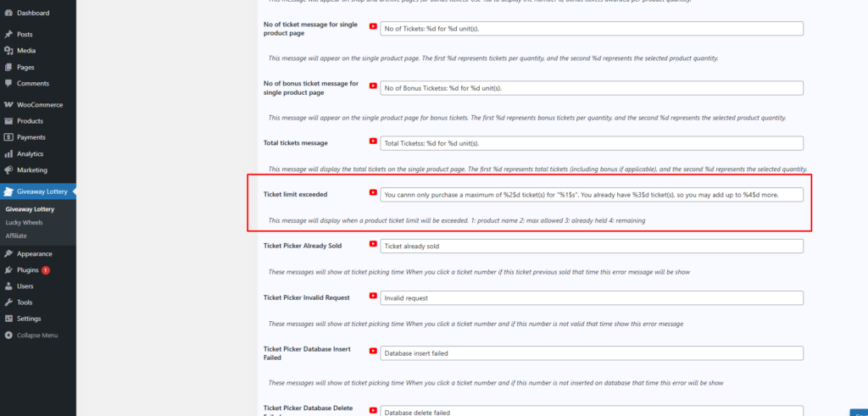Open the Products menu

point(30,121)
